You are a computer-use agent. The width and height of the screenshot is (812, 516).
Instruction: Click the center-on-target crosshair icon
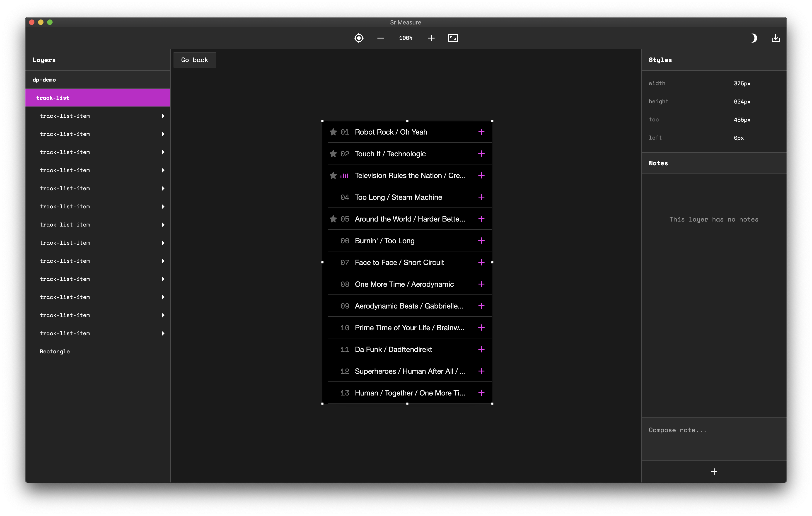tap(359, 38)
